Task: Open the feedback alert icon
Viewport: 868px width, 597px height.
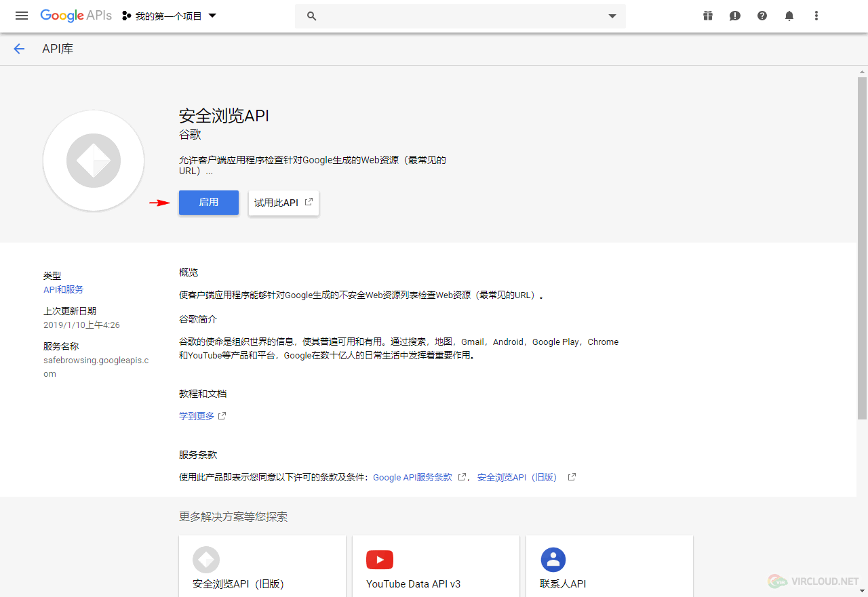Action: coord(735,16)
